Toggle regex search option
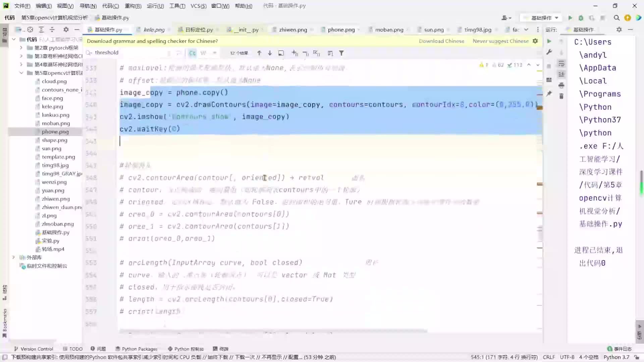The image size is (644, 362). pos(215,53)
